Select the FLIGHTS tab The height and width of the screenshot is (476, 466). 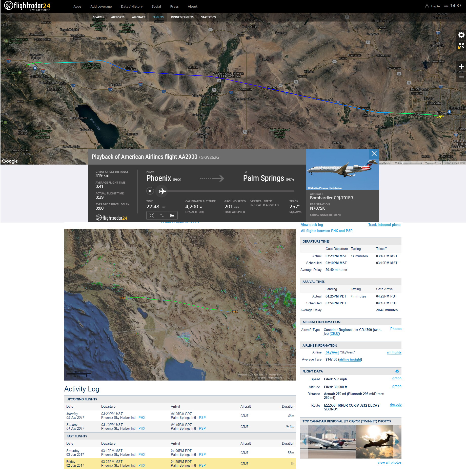point(158,17)
